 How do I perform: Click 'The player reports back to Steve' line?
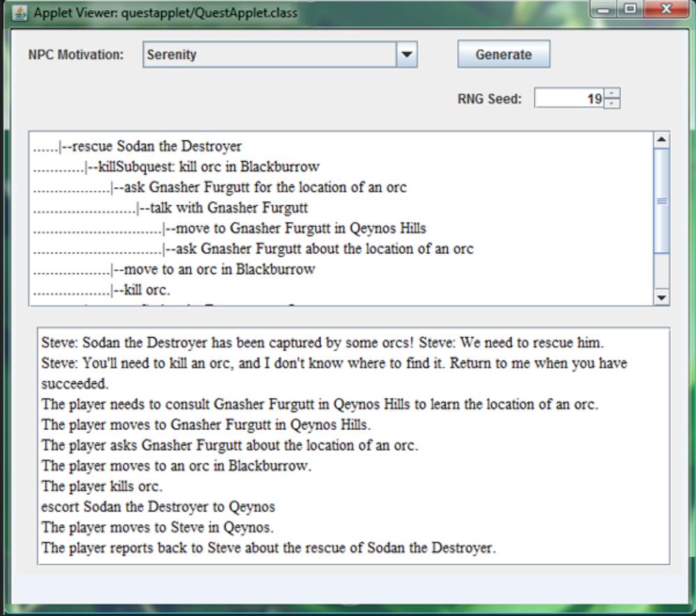pos(269,548)
